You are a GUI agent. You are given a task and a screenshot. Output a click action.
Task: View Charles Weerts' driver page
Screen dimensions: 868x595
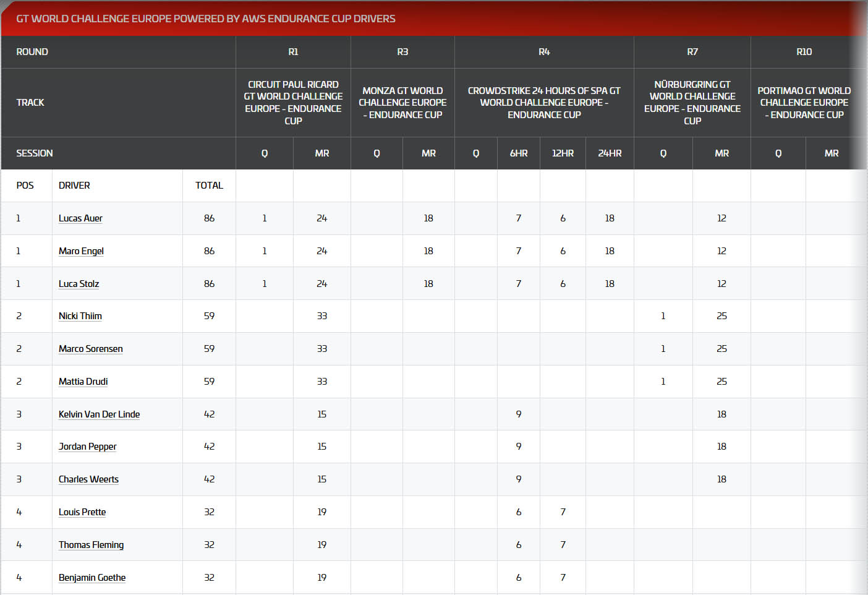click(88, 479)
